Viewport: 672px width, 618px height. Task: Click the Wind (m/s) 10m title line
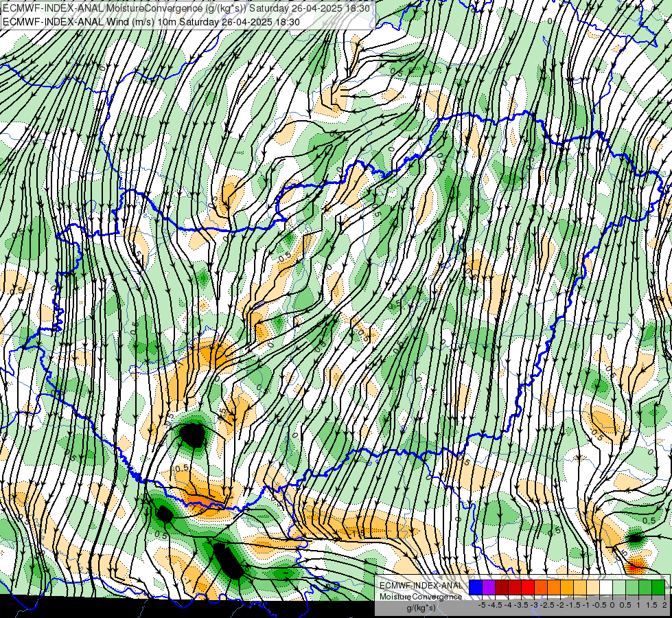click(x=151, y=22)
